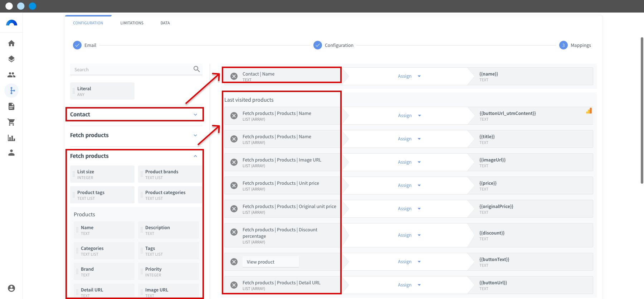
Task: Open Assign dropdown for {{imageUrl}}
Action: click(409, 162)
